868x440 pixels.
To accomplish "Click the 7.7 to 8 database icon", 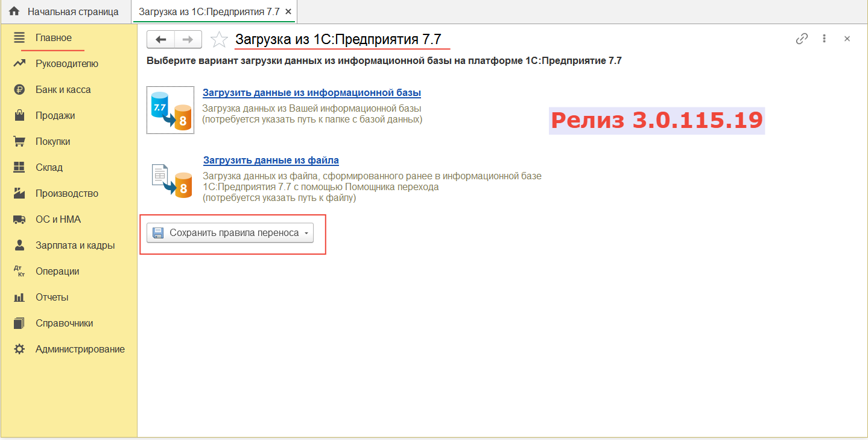I will (x=171, y=110).
